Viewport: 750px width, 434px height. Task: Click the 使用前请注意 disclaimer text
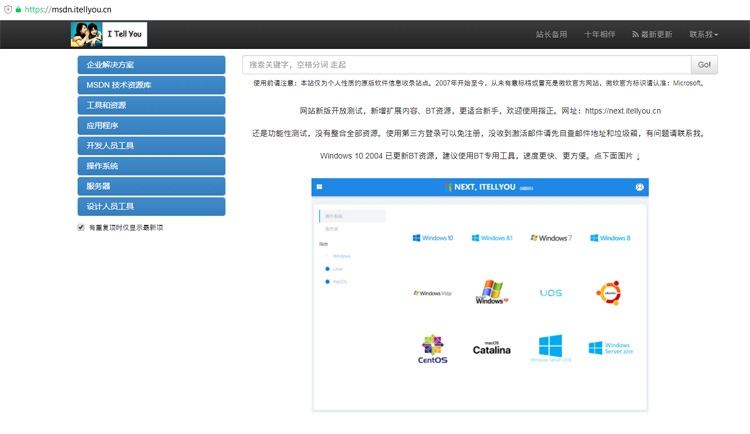click(478, 83)
